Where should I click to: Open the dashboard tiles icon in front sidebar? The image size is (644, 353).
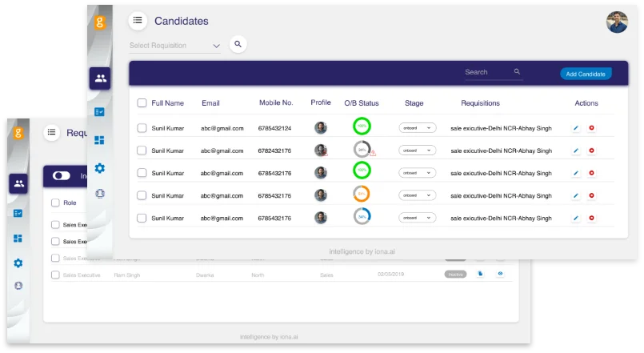pyautogui.click(x=99, y=140)
